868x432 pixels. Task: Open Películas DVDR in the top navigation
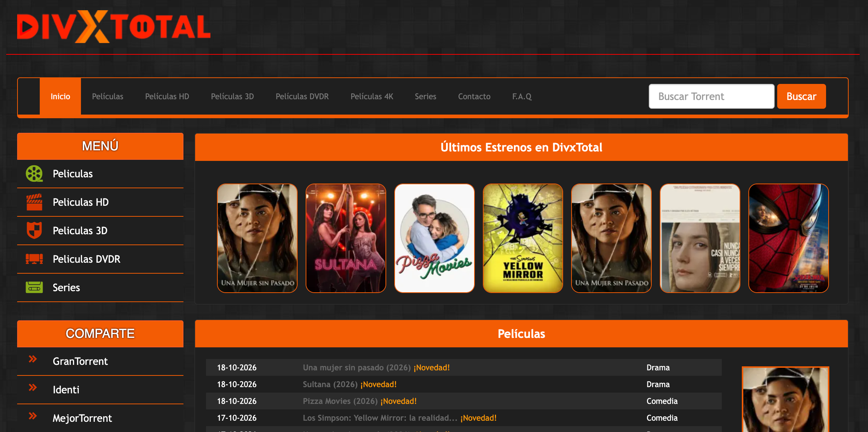coord(302,96)
